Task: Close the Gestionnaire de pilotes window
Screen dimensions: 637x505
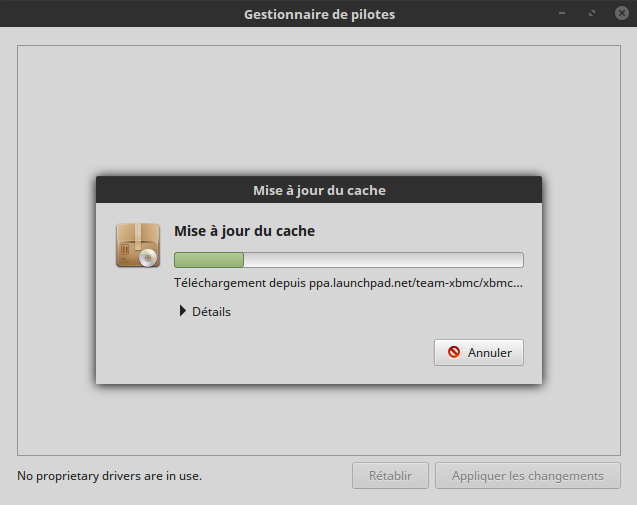Action: (x=620, y=14)
